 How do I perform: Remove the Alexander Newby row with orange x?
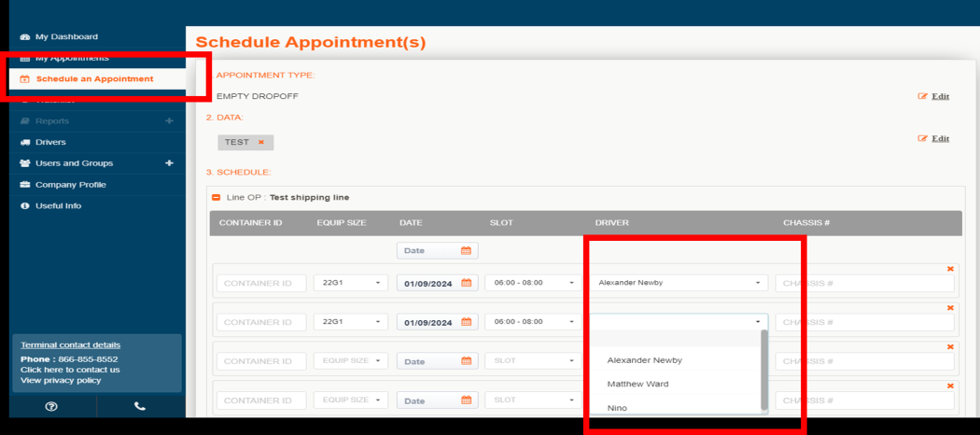click(951, 269)
